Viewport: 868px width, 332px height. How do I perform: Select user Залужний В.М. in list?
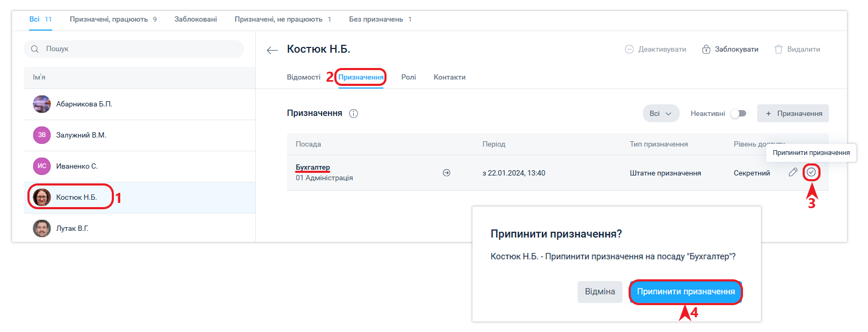[81, 135]
